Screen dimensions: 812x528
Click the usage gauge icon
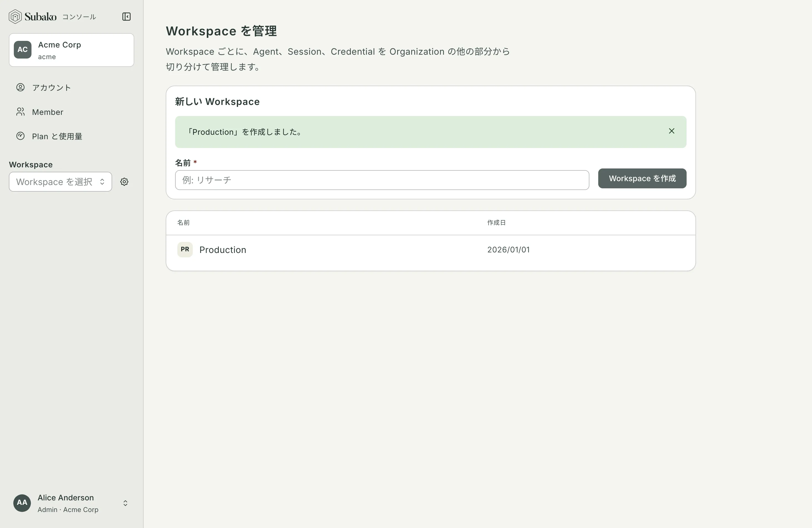[20, 136]
